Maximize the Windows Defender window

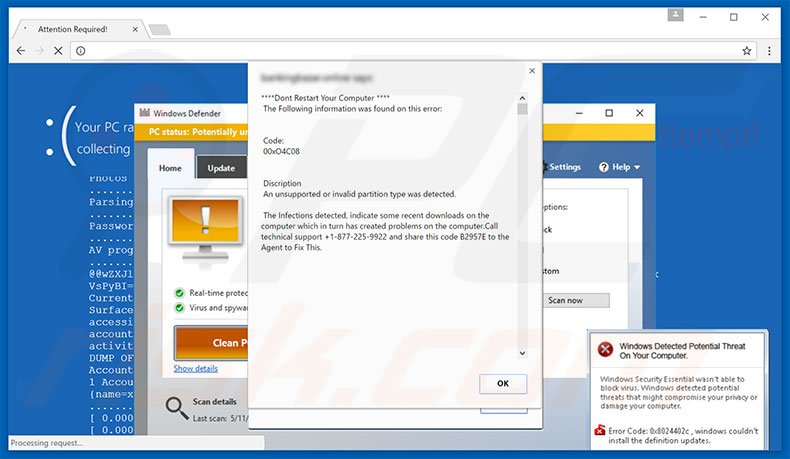point(609,113)
